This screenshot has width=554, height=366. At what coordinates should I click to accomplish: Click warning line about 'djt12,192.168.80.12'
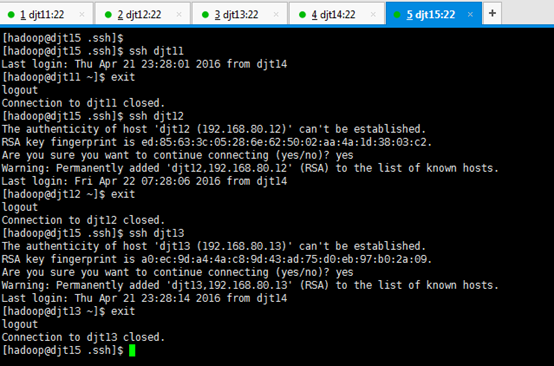[x=250, y=168]
